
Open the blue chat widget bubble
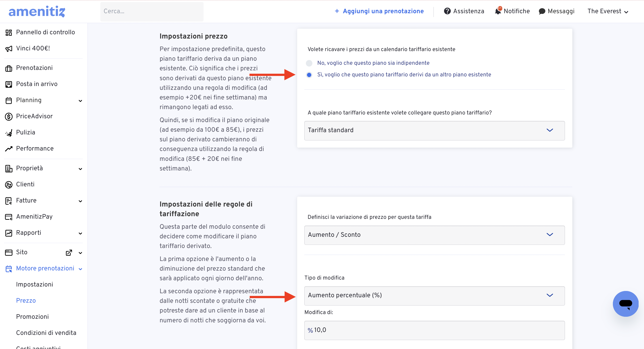[x=625, y=304]
